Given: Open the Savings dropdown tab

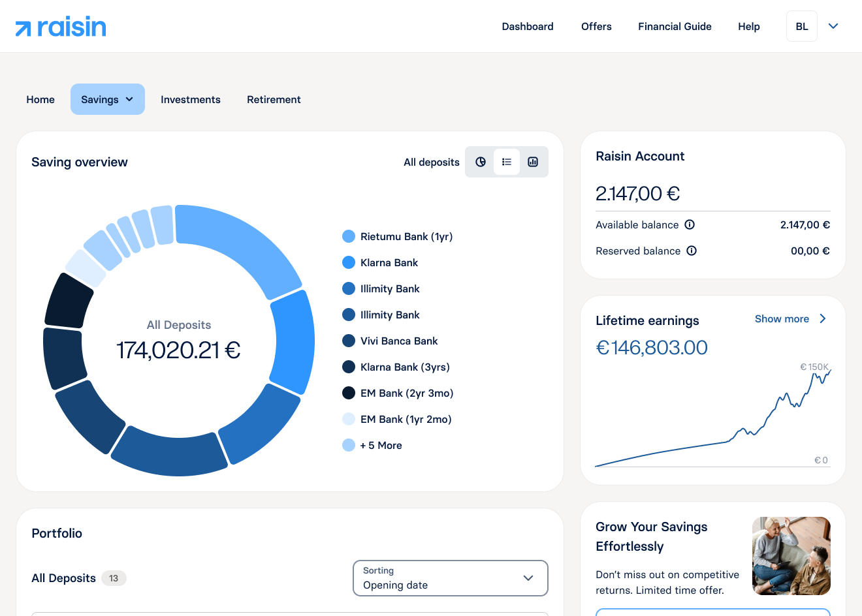Looking at the screenshot, I should point(108,99).
